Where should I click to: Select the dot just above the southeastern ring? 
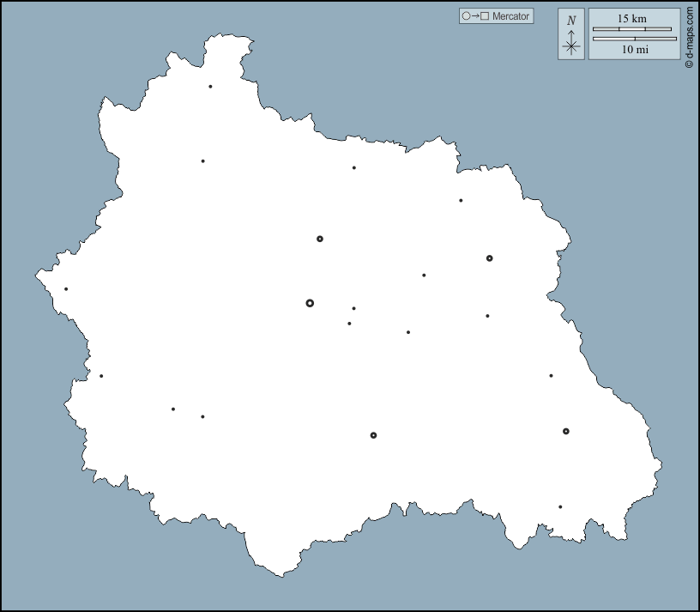coord(551,376)
